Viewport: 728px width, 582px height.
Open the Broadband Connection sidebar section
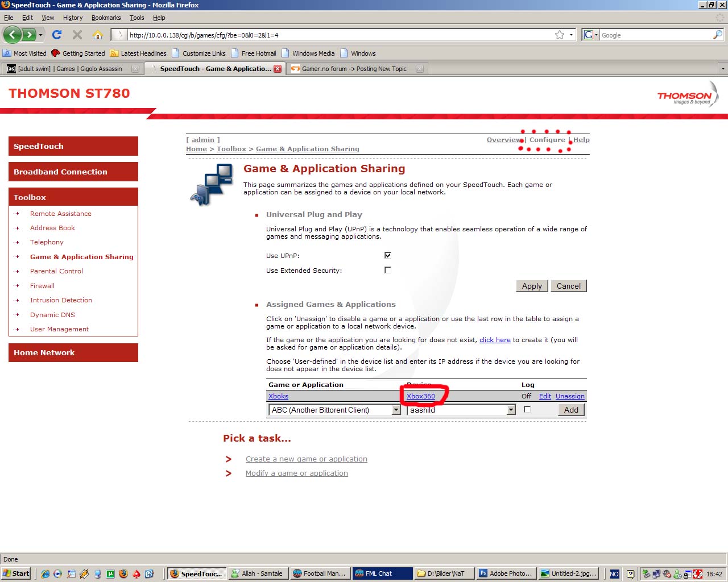[73, 172]
